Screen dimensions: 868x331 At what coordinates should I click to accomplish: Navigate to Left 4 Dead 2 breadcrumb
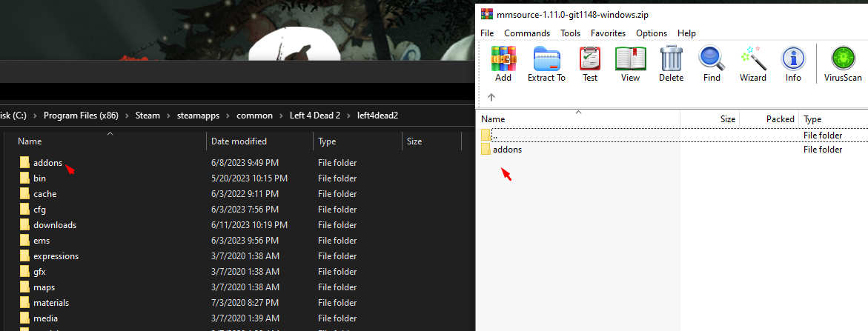(315, 116)
